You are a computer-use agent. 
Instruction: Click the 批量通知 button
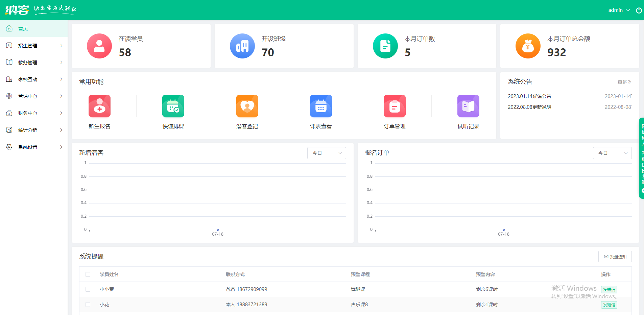coord(615,256)
